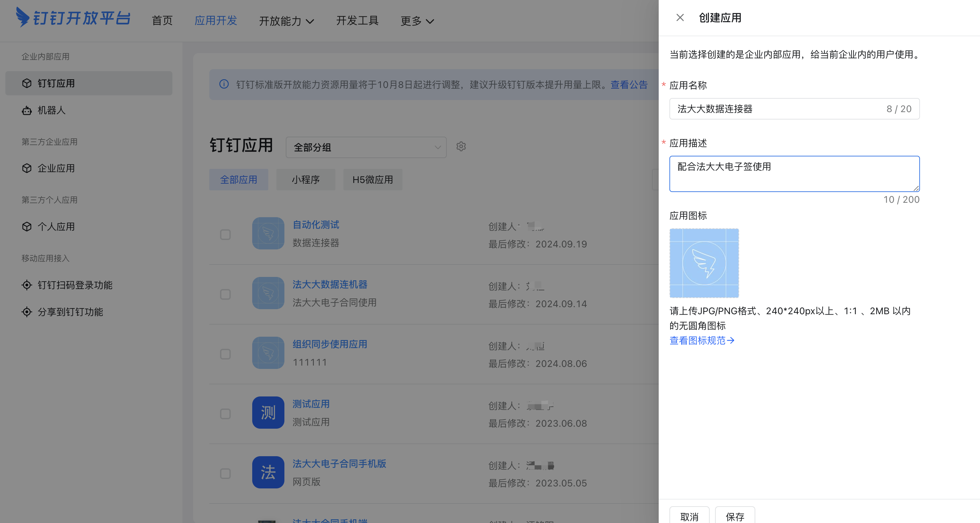980x523 pixels.
Task: Check the 自动化测试 row checkbox
Action: coord(226,234)
